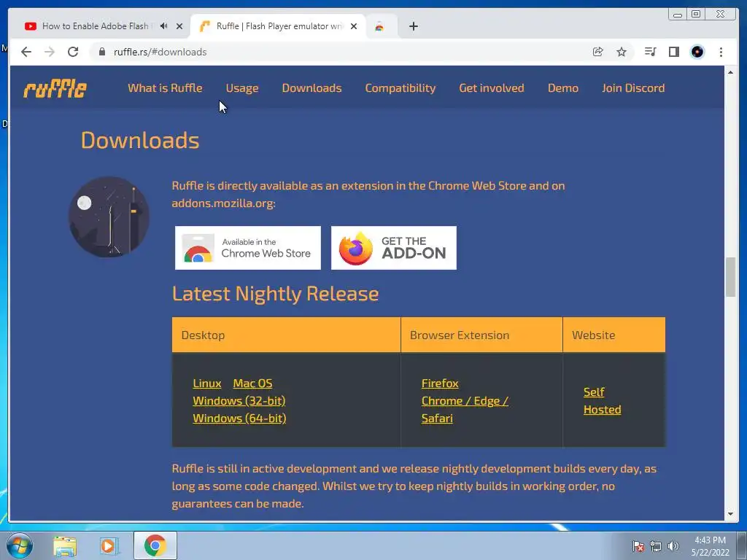Viewport: 747px width, 560px height.
Task: Open the volume speaker tray icon
Action: pyautogui.click(x=673, y=546)
